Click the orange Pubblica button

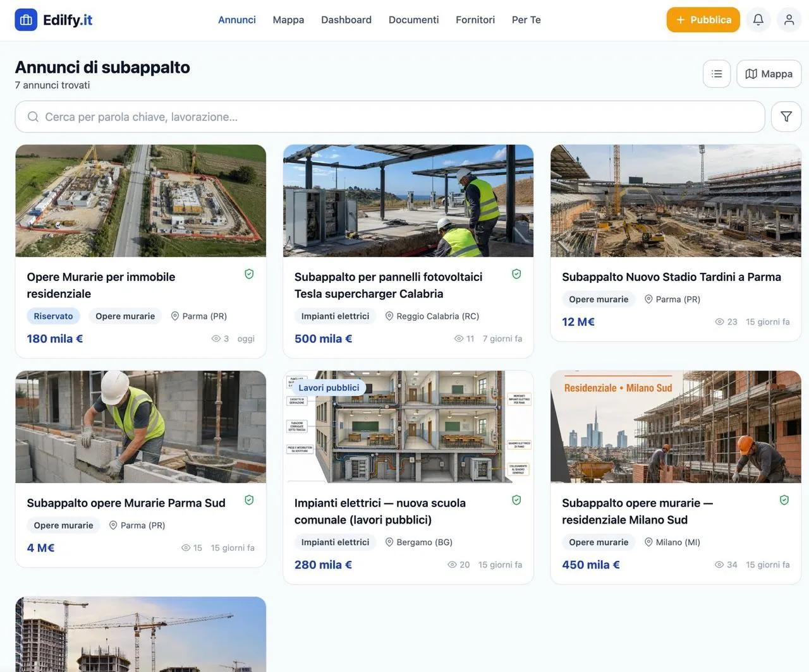pyautogui.click(x=703, y=20)
